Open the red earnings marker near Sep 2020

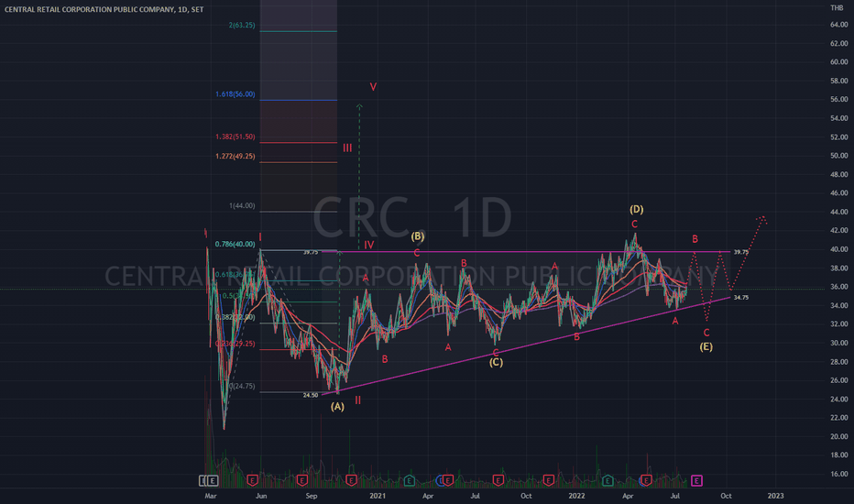click(x=302, y=480)
